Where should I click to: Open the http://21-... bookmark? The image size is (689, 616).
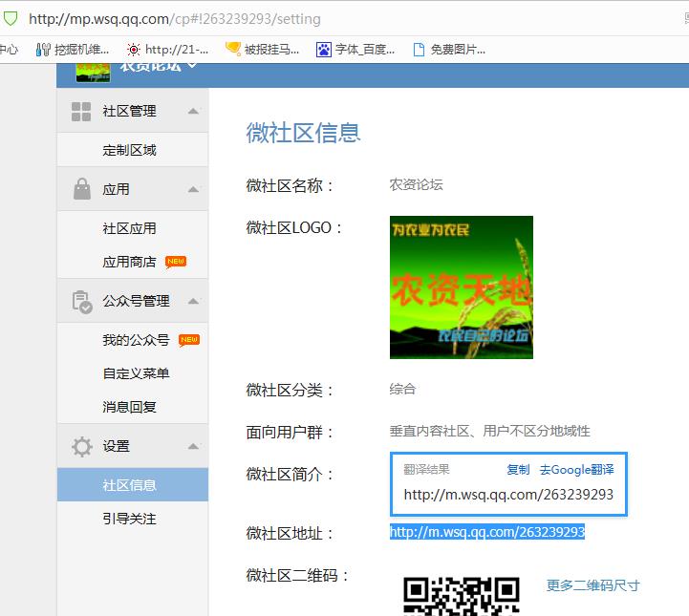click(167, 49)
